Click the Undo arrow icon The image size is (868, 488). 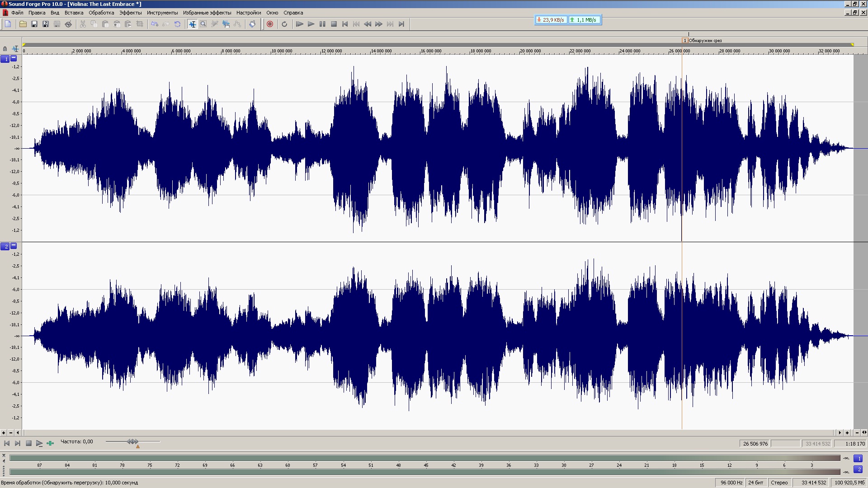point(155,24)
